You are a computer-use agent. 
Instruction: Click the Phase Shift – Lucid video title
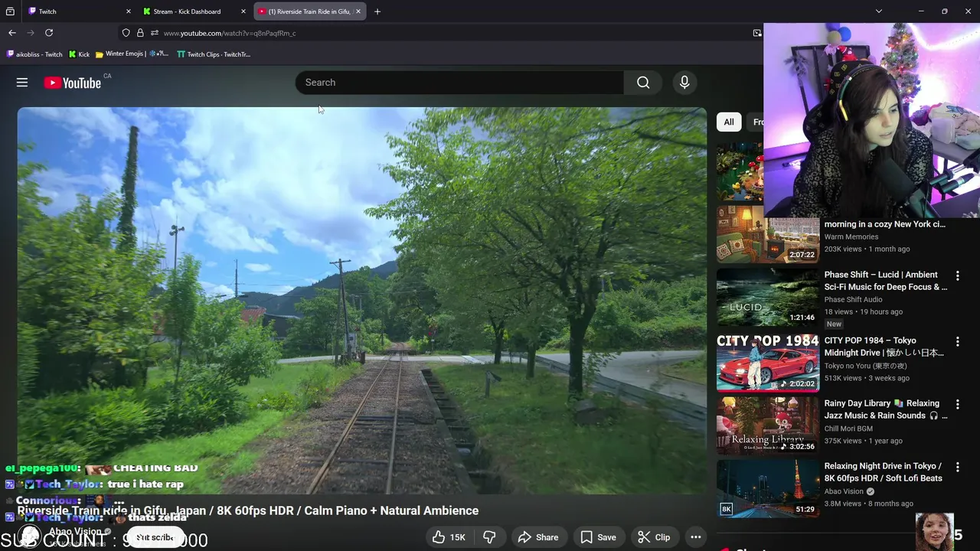(x=885, y=281)
